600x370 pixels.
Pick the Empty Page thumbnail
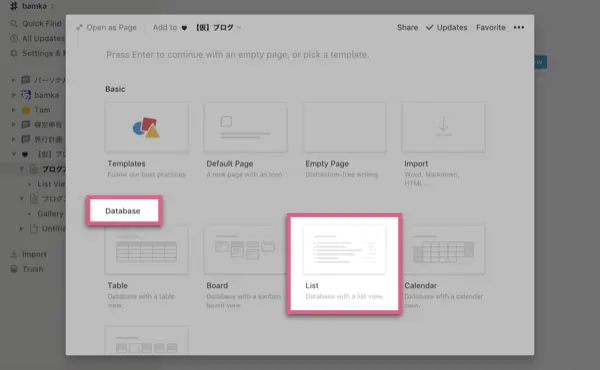[344, 127]
